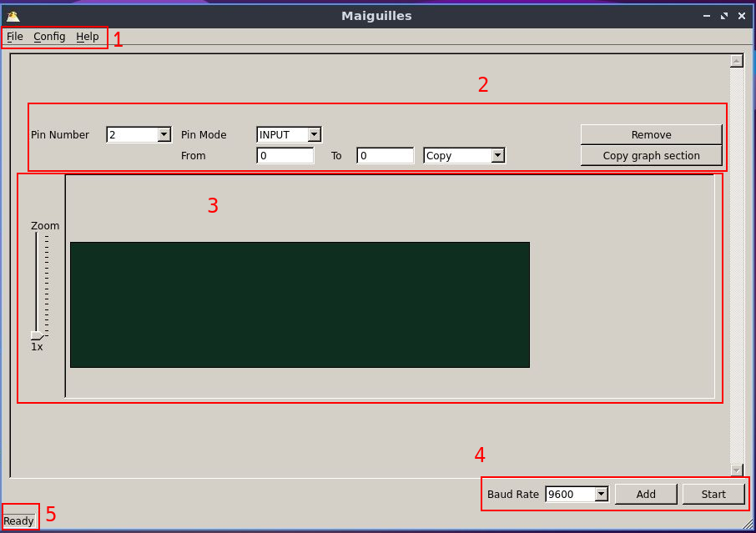Image resolution: width=756 pixels, height=533 pixels.
Task: Click the To value input field
Action: tap(386, 156)
